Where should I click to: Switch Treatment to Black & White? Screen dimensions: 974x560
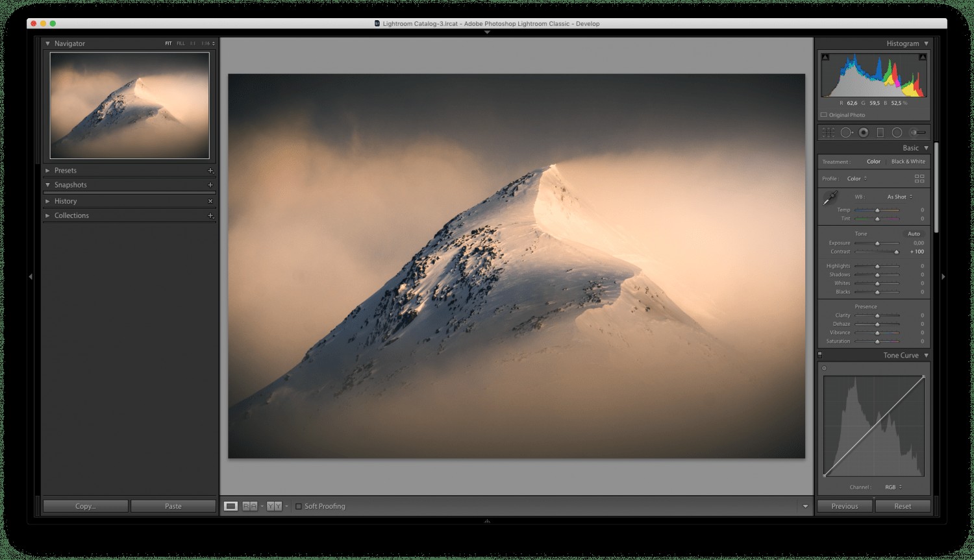[x=908, y=161]
